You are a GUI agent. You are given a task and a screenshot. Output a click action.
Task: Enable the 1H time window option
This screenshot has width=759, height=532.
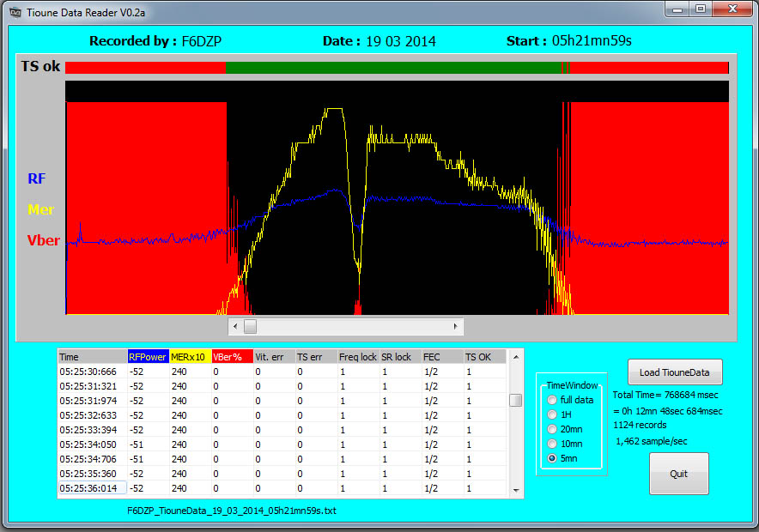click(x=550, y=414)
